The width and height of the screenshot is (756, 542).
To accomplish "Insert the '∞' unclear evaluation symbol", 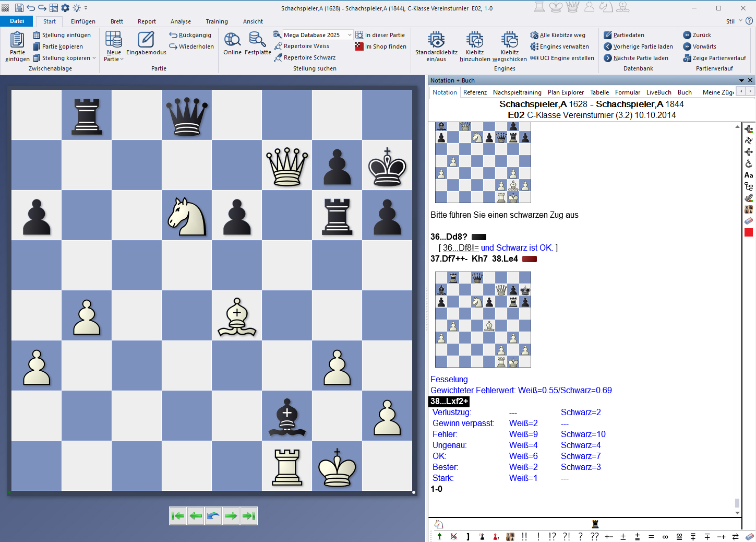I will click(665, 536).
